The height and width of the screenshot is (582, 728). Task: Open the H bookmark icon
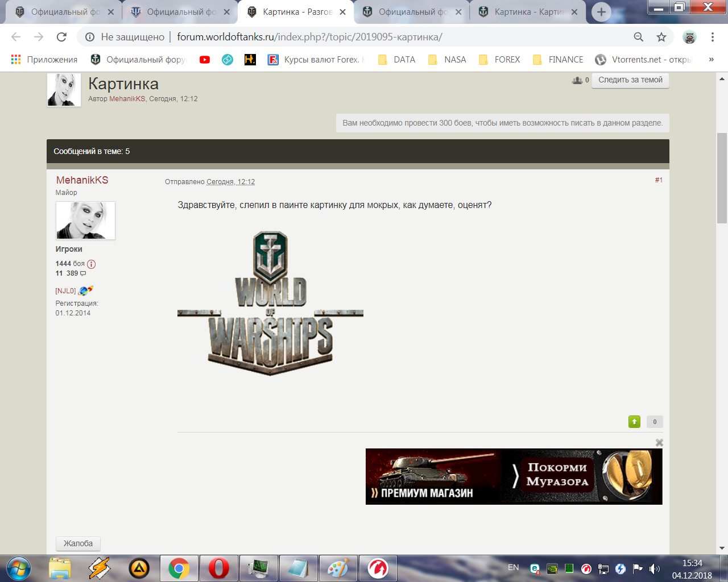[x=250, y=60]
